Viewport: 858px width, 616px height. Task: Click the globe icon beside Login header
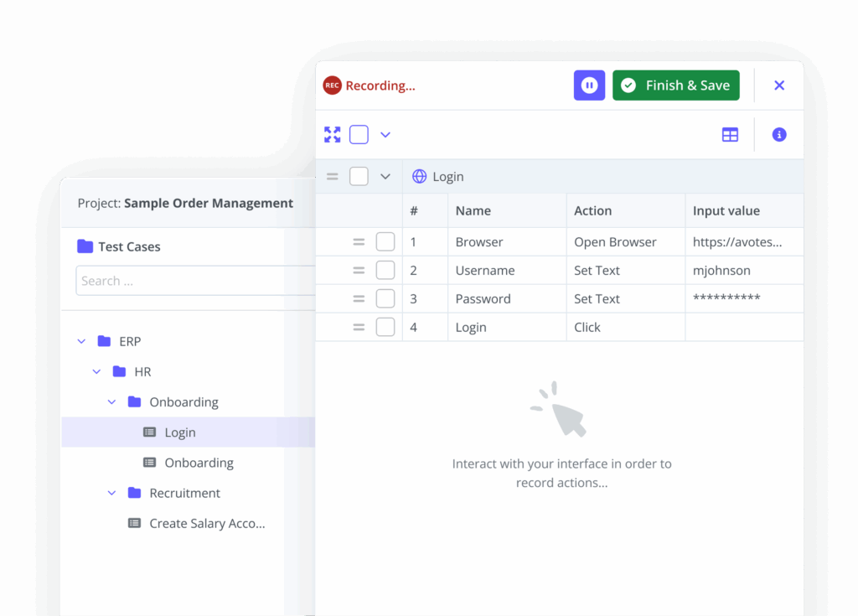pyautogui.click(x=420, y=177)
